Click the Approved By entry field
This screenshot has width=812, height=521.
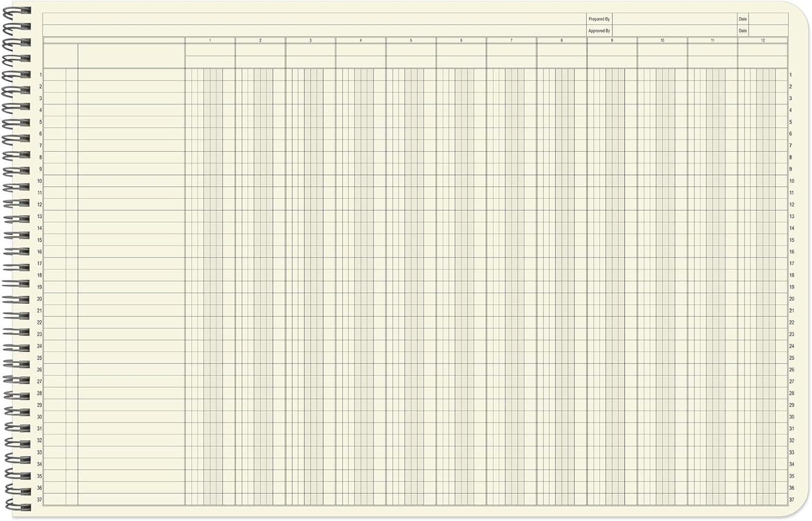674,31
